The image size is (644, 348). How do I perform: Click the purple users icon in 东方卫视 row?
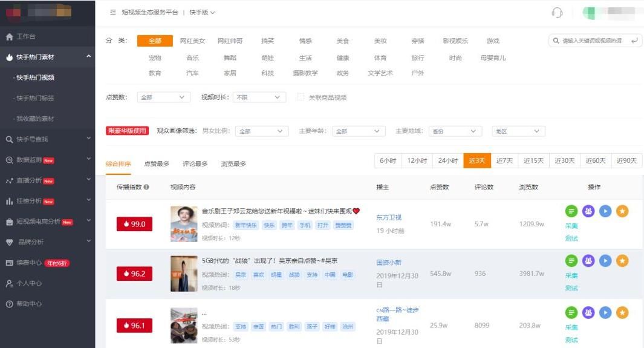[x=588, y=211]
